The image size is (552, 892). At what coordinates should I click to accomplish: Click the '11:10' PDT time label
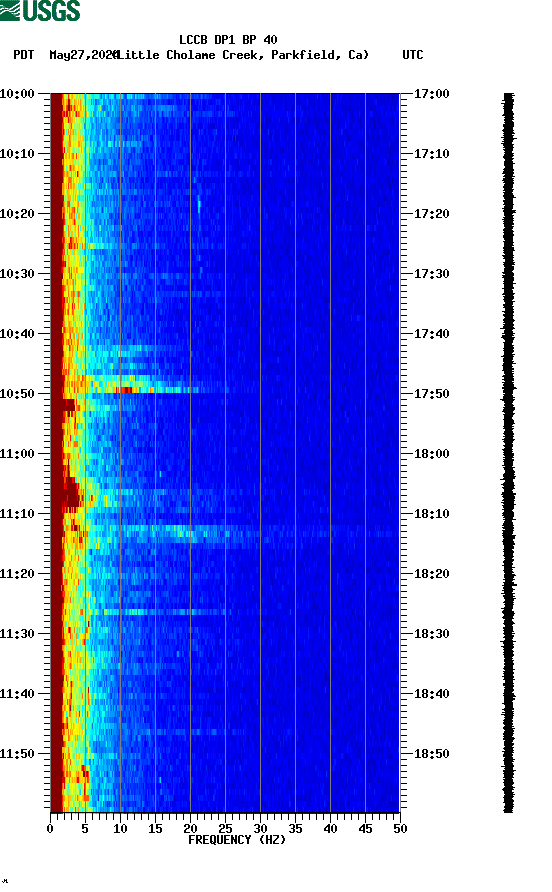(17, 514)
